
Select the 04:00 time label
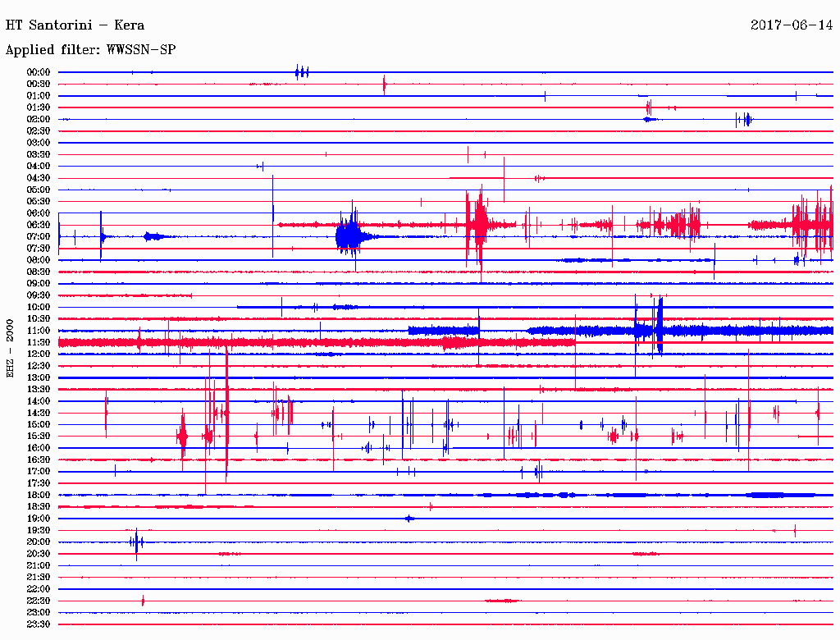39,167
